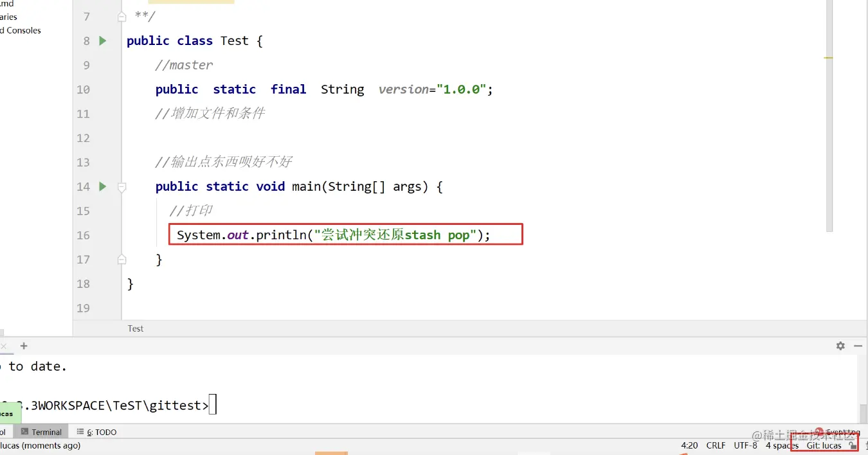Viewport: 868px width, 455px height.
Task: Add a new terminal session with plus icon
Action: click(x=24, y=346)
